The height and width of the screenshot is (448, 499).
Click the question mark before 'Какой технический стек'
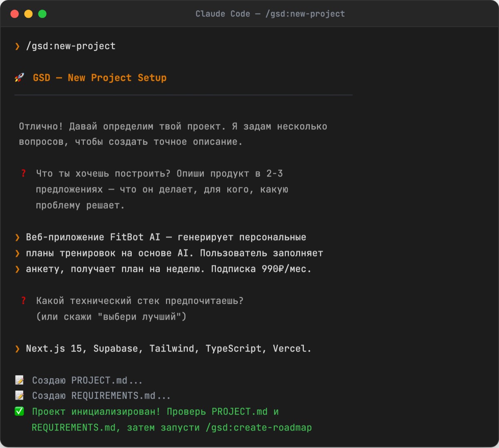point(24,300)
